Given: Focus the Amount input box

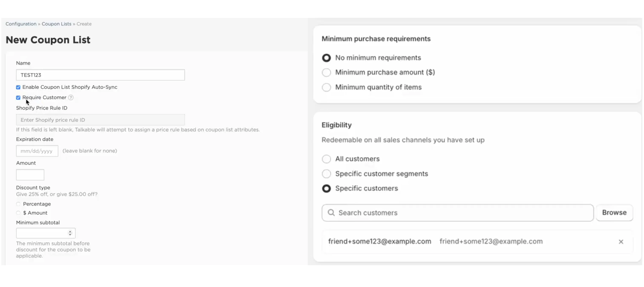Looking at the screenshot, I should point(30,175).
